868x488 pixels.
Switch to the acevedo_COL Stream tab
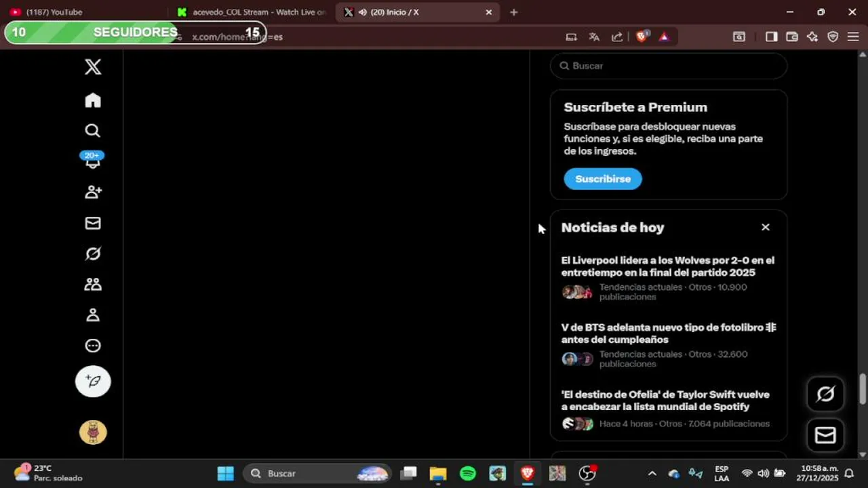[x=251, y=12]
